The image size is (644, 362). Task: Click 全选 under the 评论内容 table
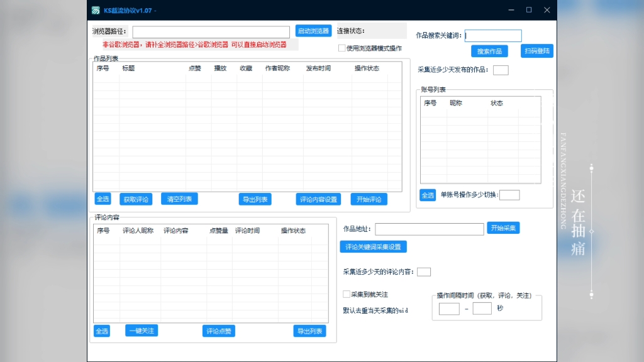102,331
